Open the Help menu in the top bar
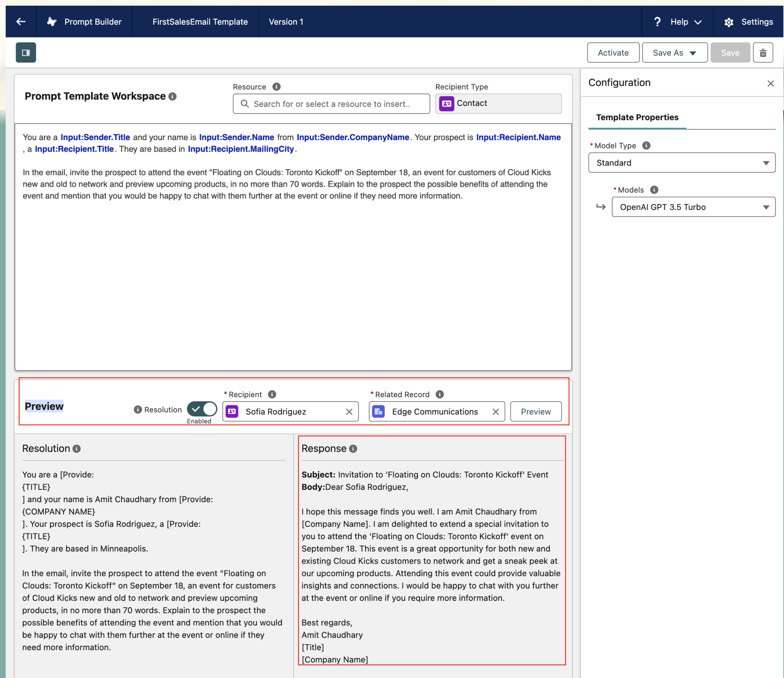Screen dimensions: 784x678 [679, 22]
